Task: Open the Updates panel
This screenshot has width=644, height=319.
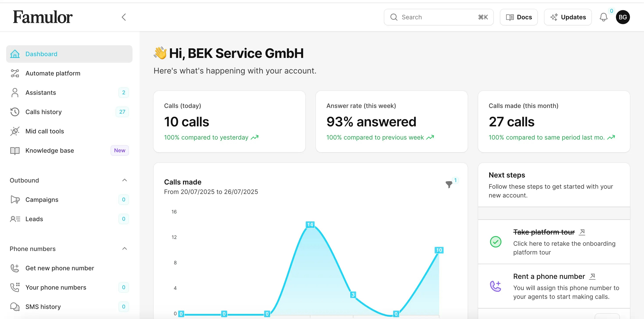Action: click(568, 17)
